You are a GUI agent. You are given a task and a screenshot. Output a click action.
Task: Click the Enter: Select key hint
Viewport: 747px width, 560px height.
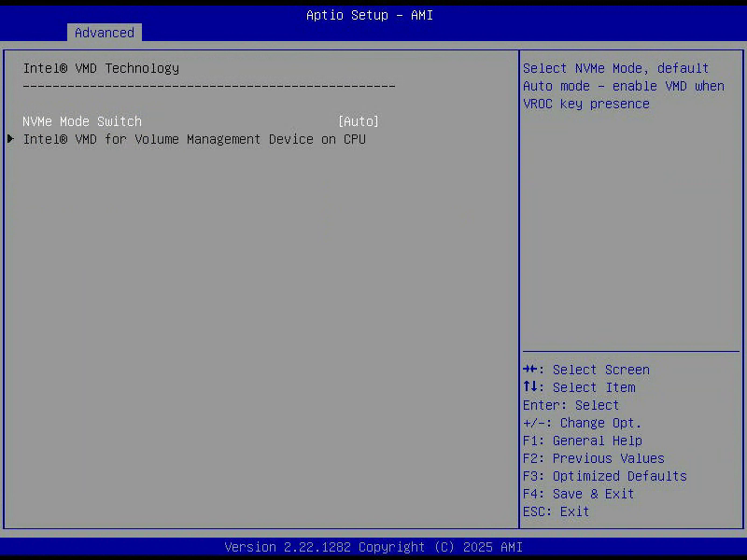[x=571, y=405]
